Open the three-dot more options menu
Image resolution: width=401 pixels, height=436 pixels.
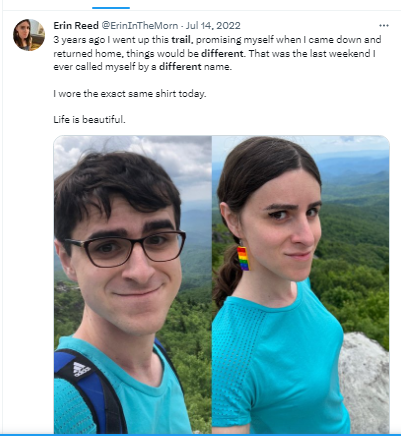tap(384, 26)
